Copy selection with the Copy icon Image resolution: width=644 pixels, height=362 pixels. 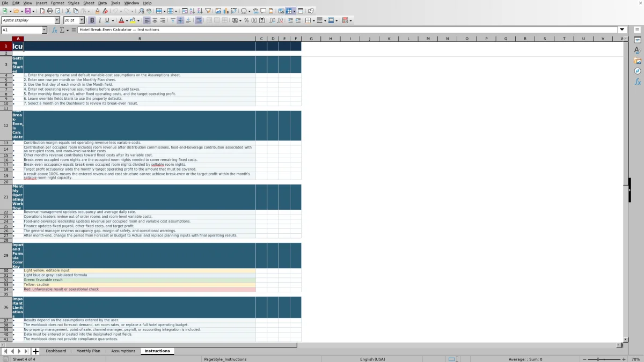coord(76,11)
